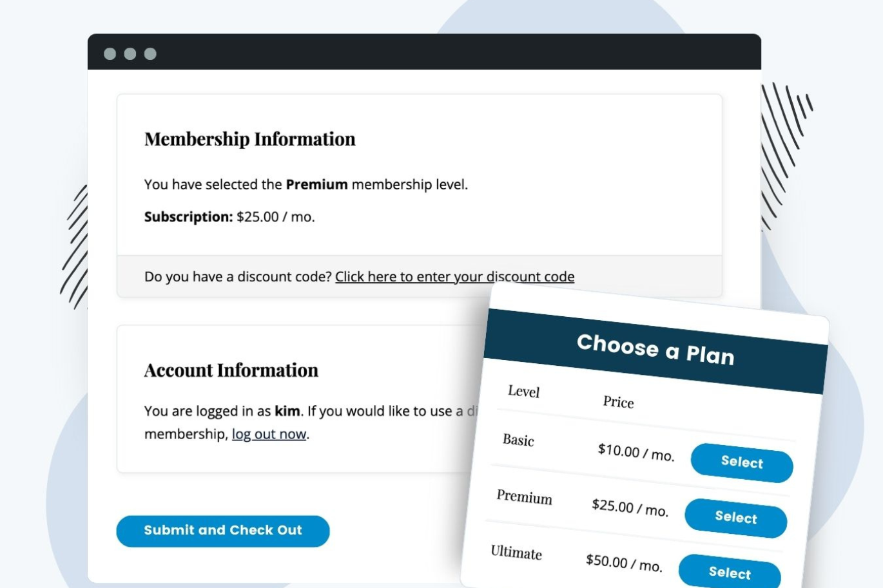Click the Membership Information heading
The height and width of the screenshot is (588, 883).
coord(250,139)
